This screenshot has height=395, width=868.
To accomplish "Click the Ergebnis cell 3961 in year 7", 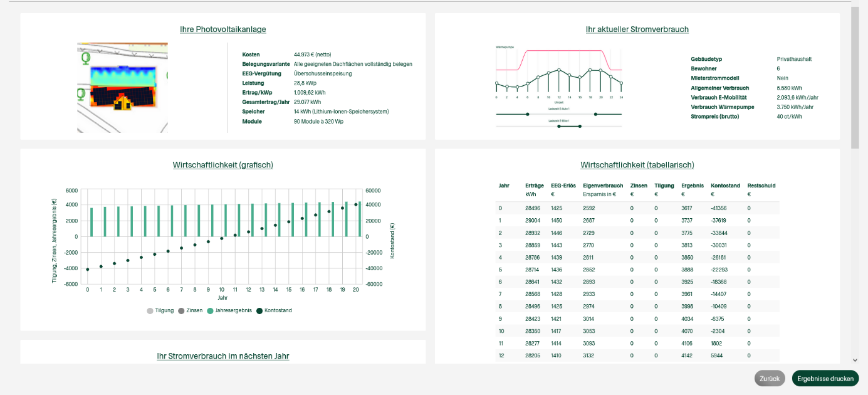I will [x=688, y=294].
